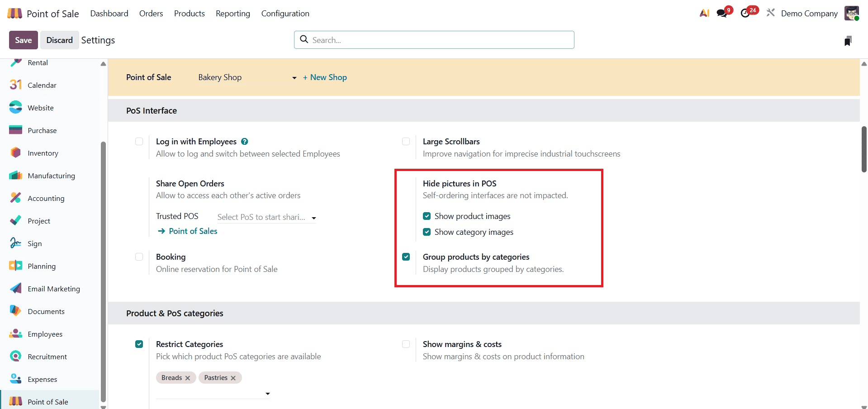This screenshot has height=409, width=868.
Task: Click the messages icon showing 9 notifications
Action: click(x=722, y=13)
